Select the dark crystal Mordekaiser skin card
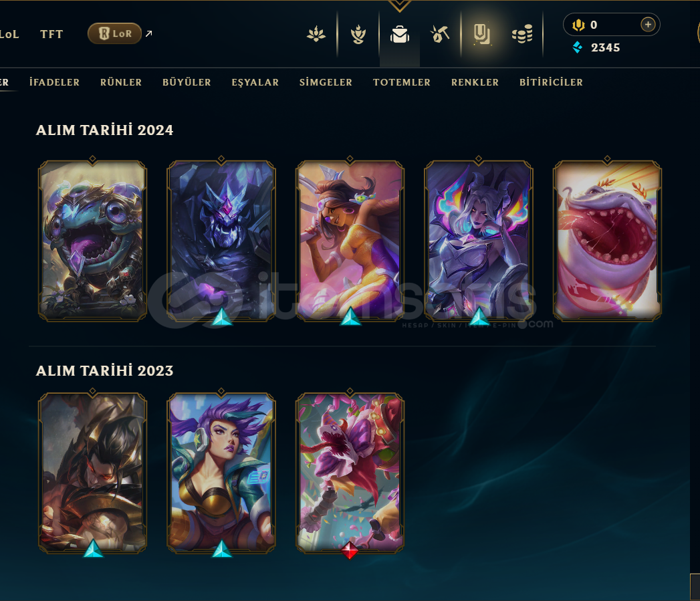Image resolution: width=700 pixels, height=601 pixels. [x=221, y=240]
